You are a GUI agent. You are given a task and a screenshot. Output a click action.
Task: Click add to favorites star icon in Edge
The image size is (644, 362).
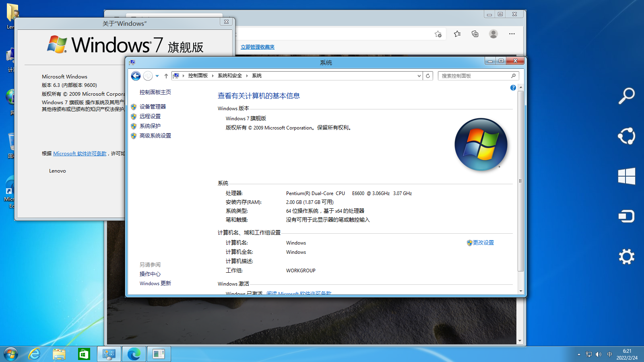point(438,34)
